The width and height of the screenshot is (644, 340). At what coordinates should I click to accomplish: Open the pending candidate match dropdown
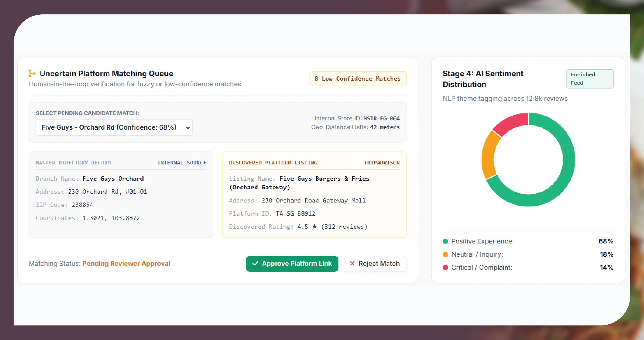pyautogui.click(x=114, y=127)
